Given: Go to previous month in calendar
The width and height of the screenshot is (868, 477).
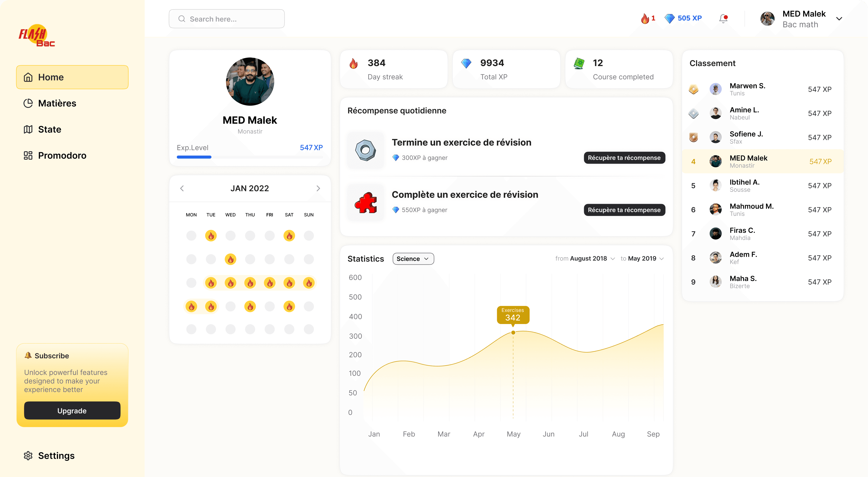Looking at the screenshot, I should 182,188.
